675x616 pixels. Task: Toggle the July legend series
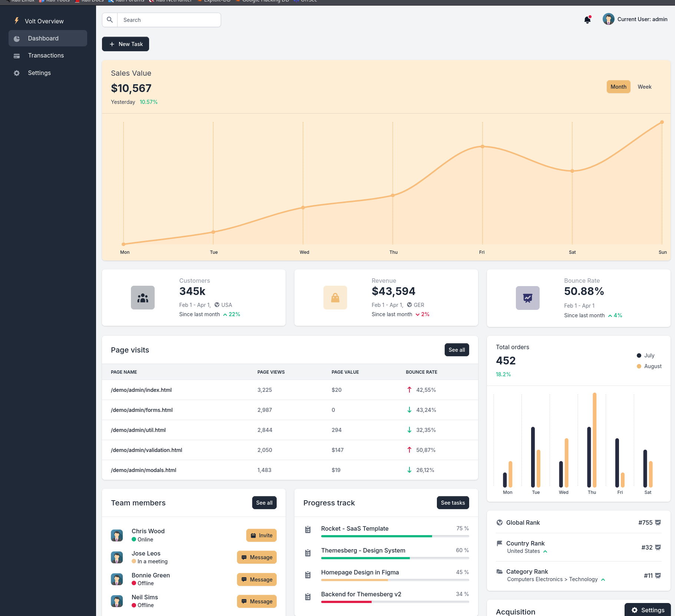click(x=646, y=355)
